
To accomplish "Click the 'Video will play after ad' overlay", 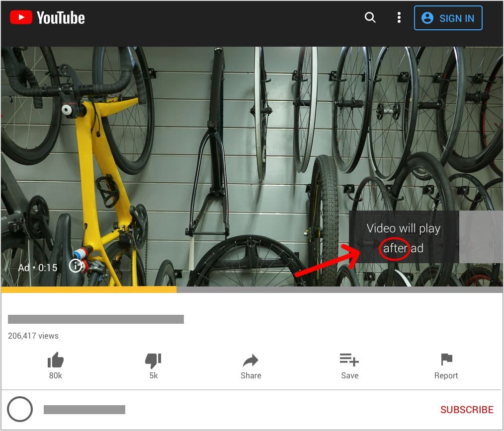I will (x=403, y=237).
